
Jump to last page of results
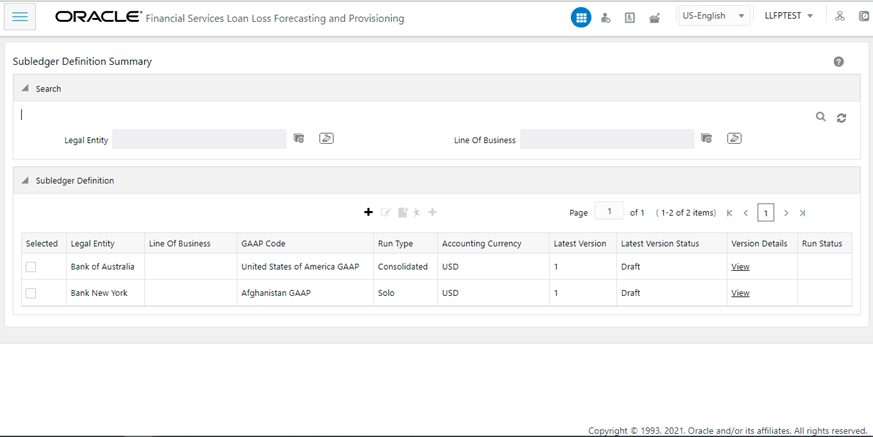tap(802, 213)
